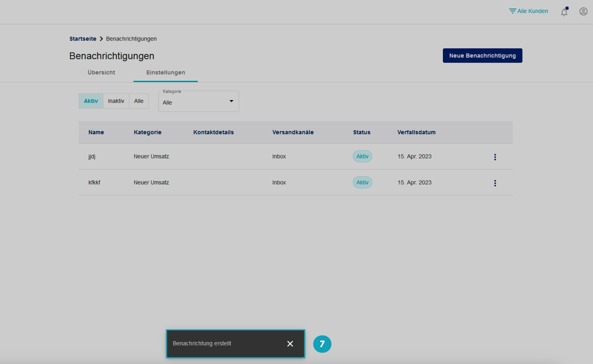Open the notification bell icon
593x364 pixels.
tap(564, 11)
